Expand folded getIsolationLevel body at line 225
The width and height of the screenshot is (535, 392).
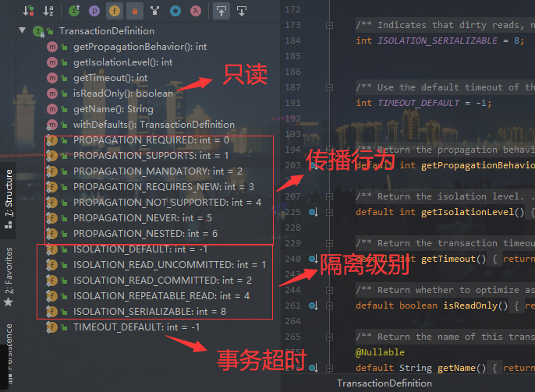(329, 212)
